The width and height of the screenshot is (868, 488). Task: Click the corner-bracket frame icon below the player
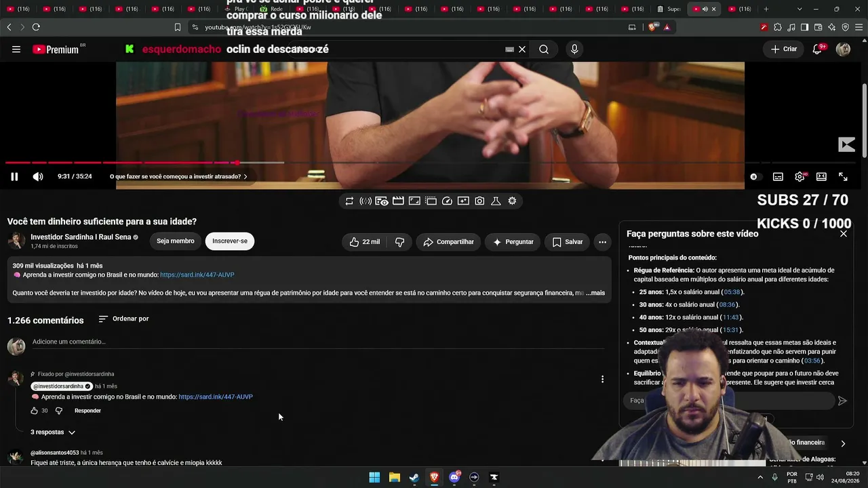coord(414,201)
